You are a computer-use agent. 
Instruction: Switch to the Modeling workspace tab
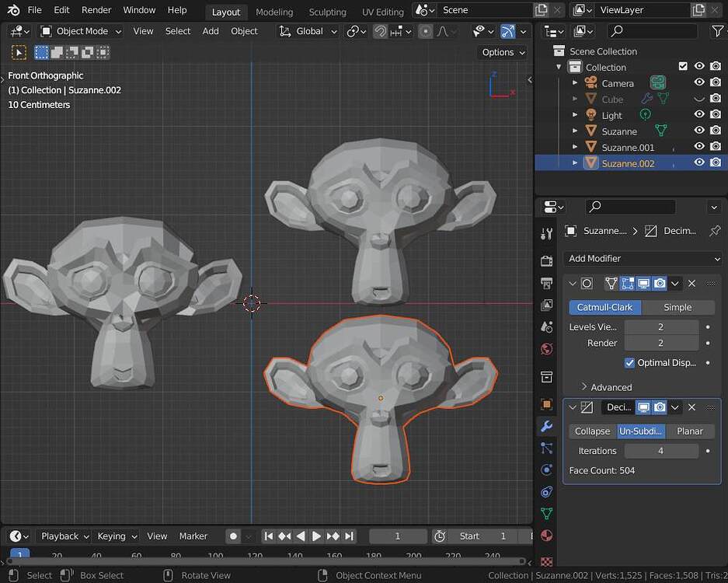click(x=274, y=12)
